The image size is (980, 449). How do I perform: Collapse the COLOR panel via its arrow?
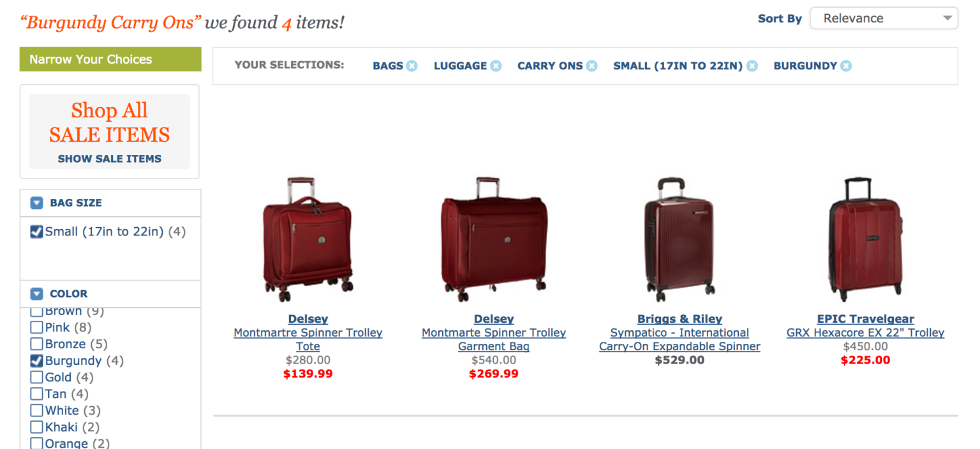[36, 294]
